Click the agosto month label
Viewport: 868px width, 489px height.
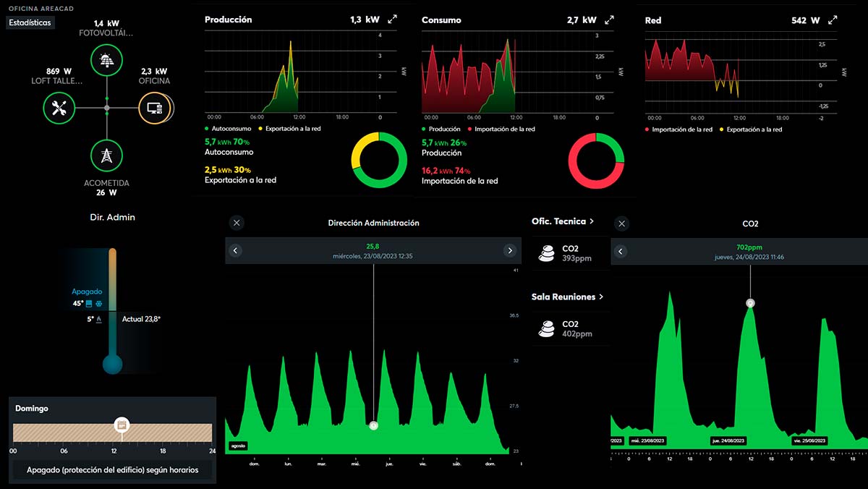[238, 446]
